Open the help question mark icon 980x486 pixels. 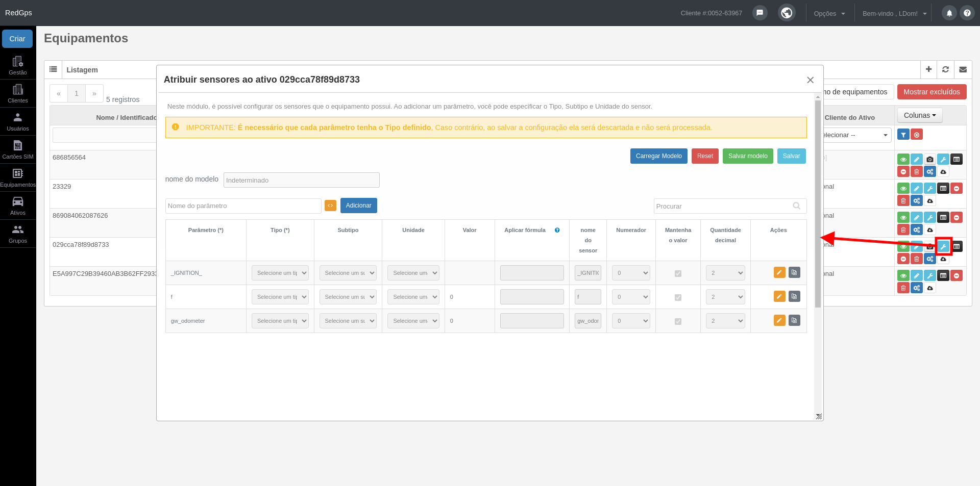[x=967, y=13]
